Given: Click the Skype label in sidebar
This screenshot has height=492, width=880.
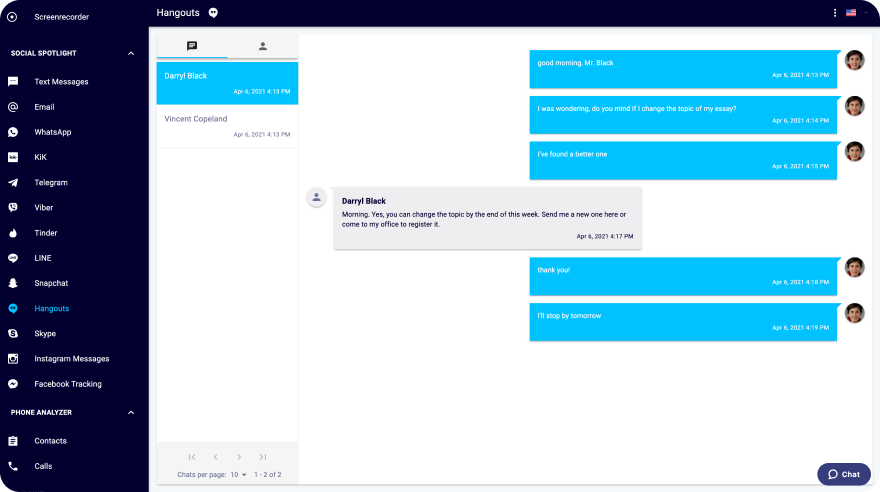Looking at the screenshot, I should [45, 333].
